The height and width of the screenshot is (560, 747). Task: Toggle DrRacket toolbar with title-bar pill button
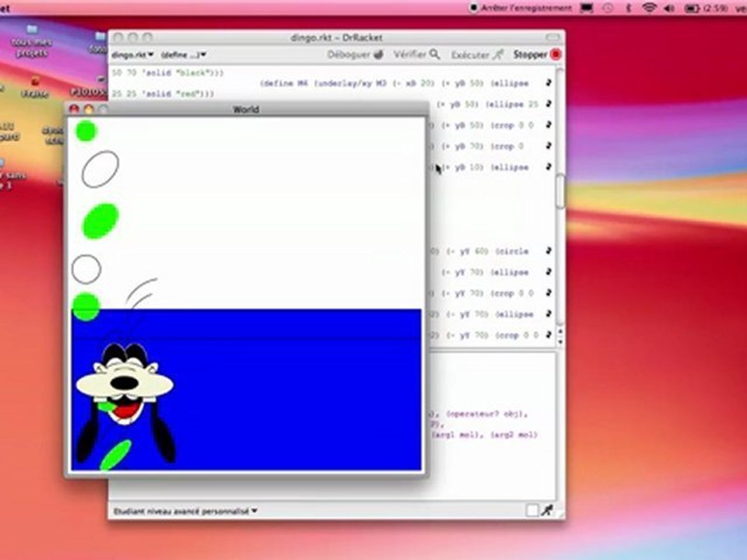(552, 37)
